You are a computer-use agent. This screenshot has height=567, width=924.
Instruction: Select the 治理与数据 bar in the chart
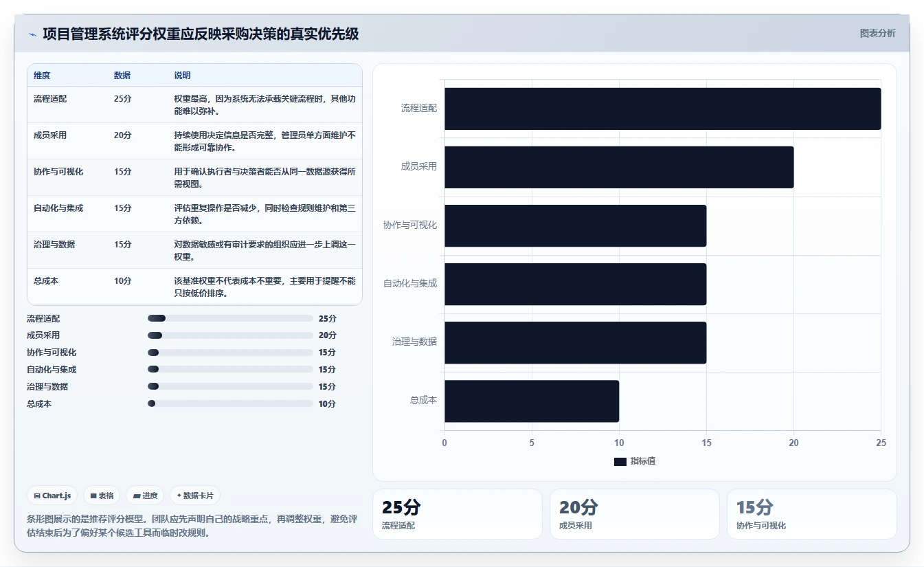click(575, 342)
